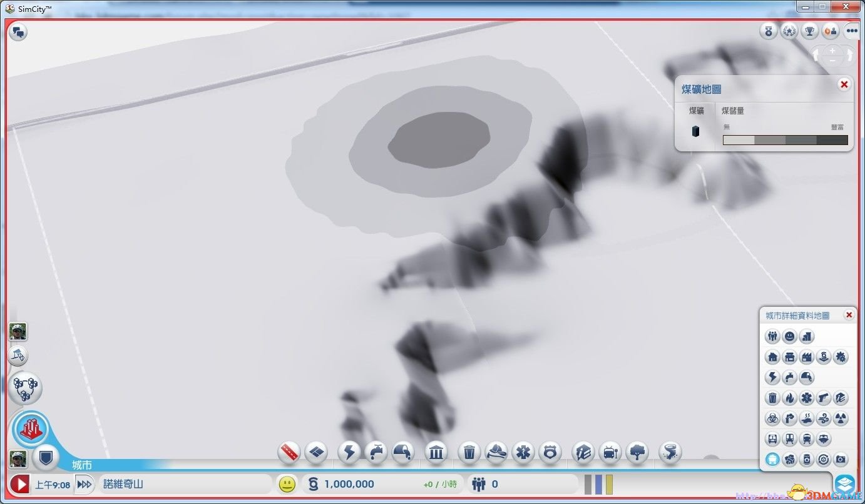865x504 pixels.
Task: Show the water faucet data map
Action: (790, 377)
